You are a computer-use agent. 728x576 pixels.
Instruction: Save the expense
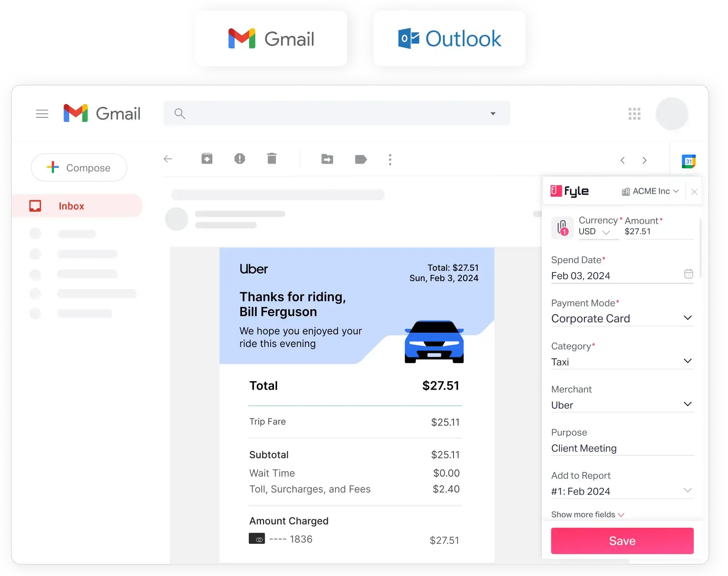(x=622, y=541)
